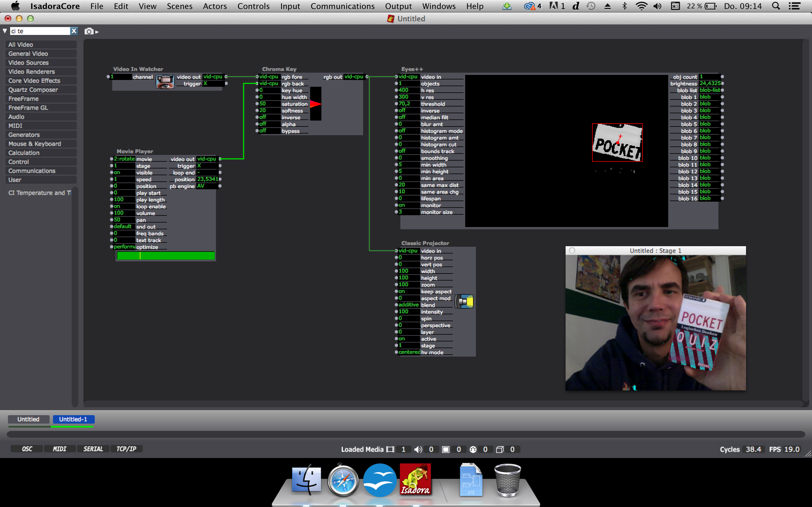Click the Video In Watcher actor icon
812x507 pixels.
coord(164,80)
